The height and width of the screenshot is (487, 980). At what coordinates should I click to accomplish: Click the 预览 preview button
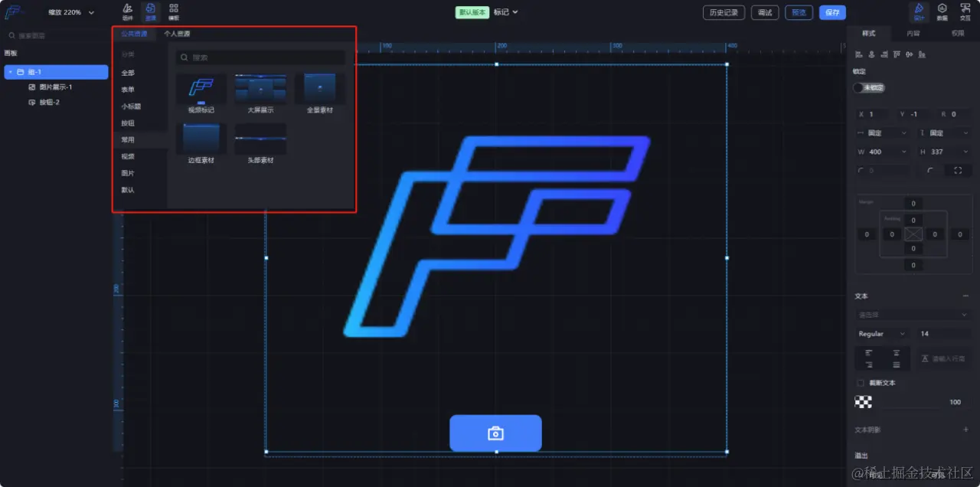[799, 12]
